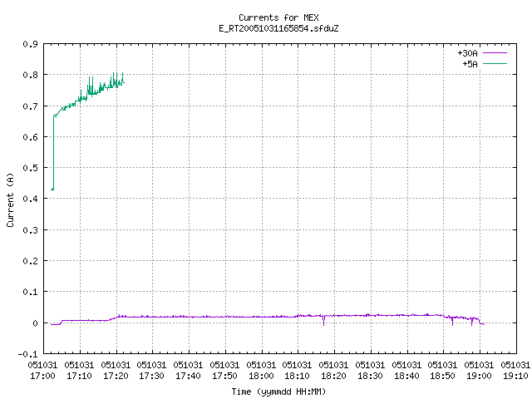
Task: Click the x-axis tick label 17:30
Action: (151, 376)
